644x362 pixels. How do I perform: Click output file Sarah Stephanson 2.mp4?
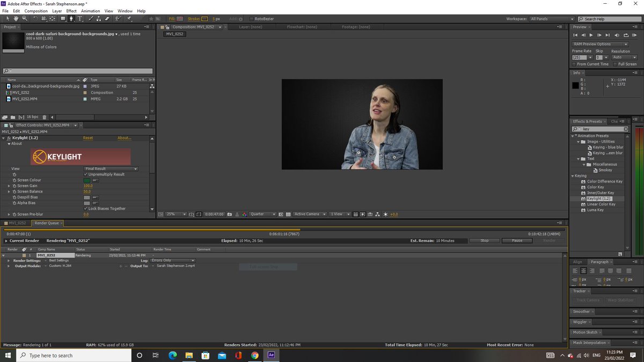[x=175, y=265]
